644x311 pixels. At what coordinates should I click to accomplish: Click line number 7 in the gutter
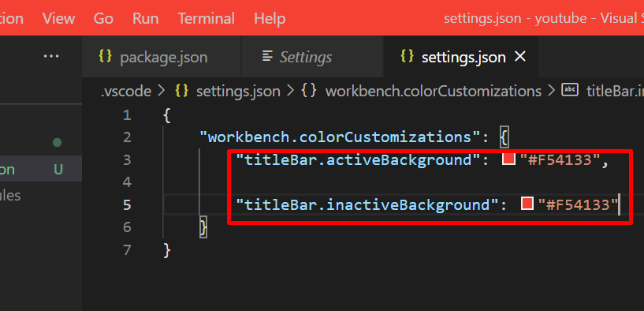pos(127,249)
